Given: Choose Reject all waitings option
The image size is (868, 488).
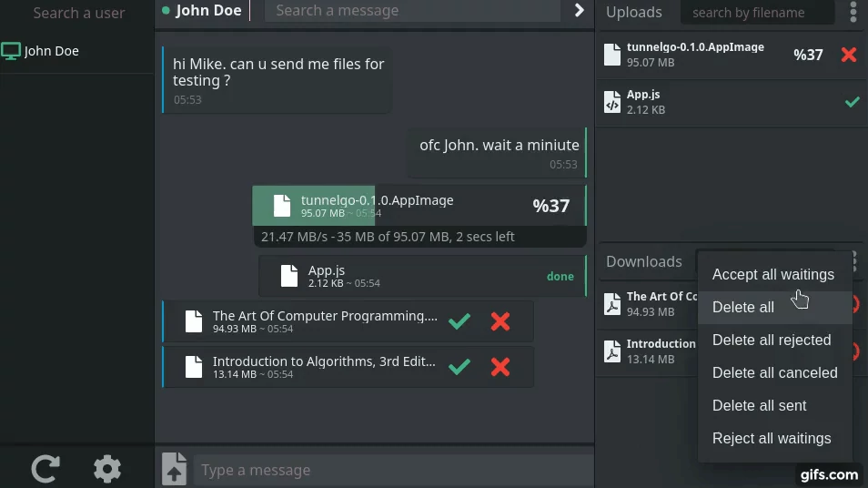Looking at the screenshot, I should [774, 438].
